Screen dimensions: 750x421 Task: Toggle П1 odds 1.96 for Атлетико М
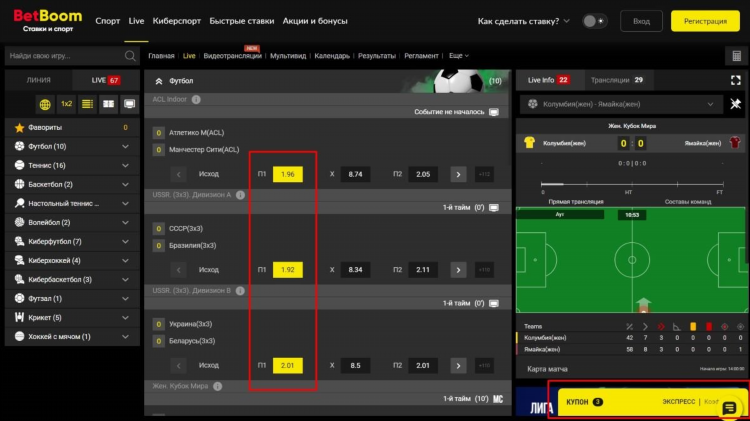point(287,174)
